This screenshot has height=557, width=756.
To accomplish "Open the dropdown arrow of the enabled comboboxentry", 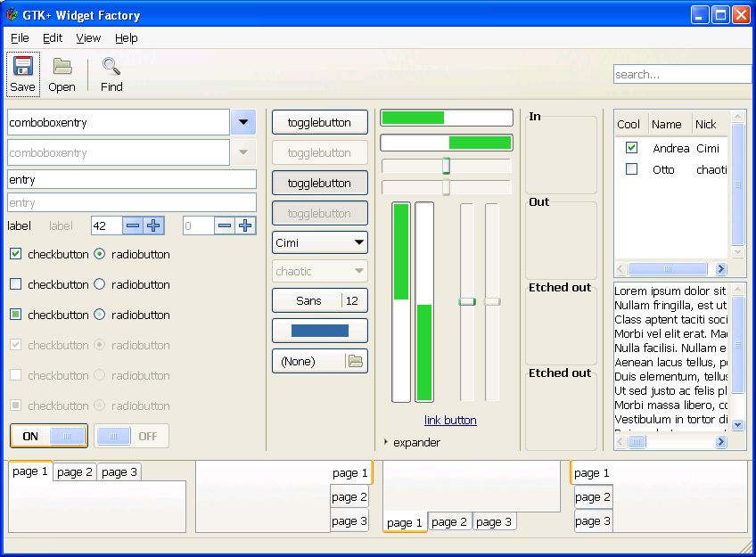I will click(243, 122).
